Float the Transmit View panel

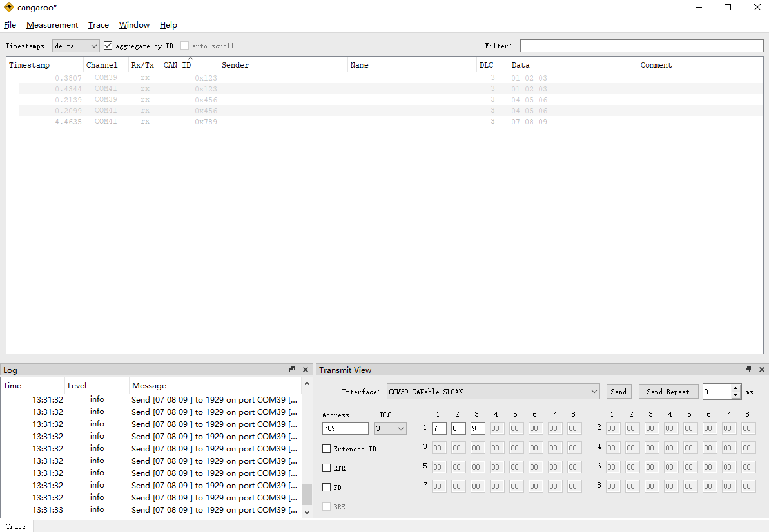[748, 370]
